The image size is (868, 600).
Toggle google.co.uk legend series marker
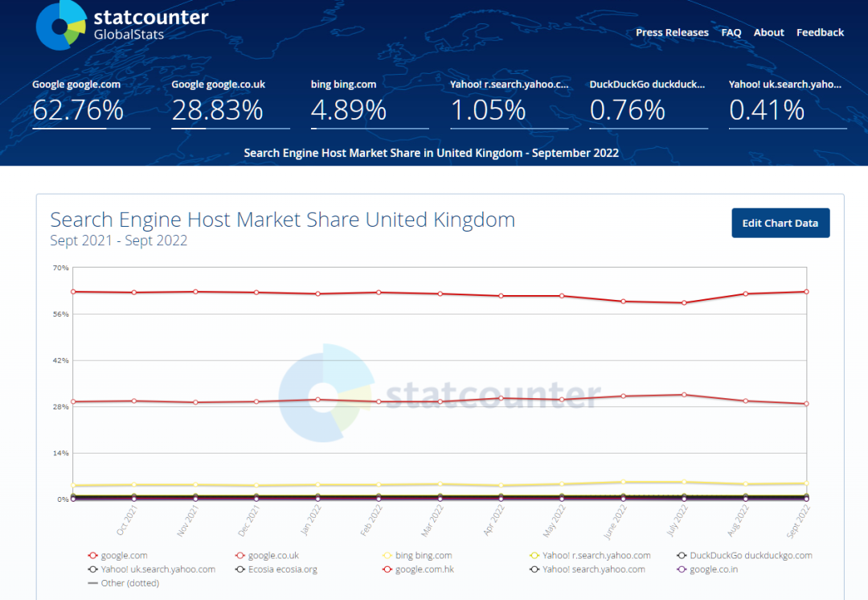(x=240, y=556)
